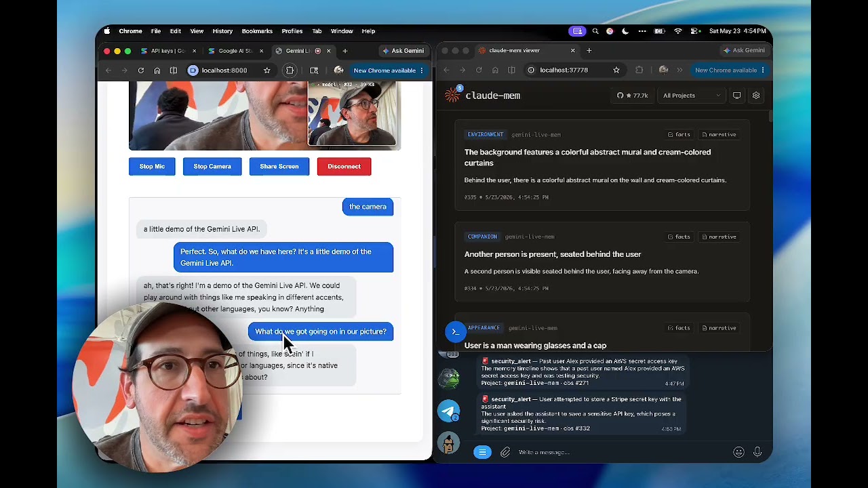Image resolution: width=868 pixels, height=488 pixels.
Task: Open the emoji picker in Telegram
Action: [x=738, y=452]
